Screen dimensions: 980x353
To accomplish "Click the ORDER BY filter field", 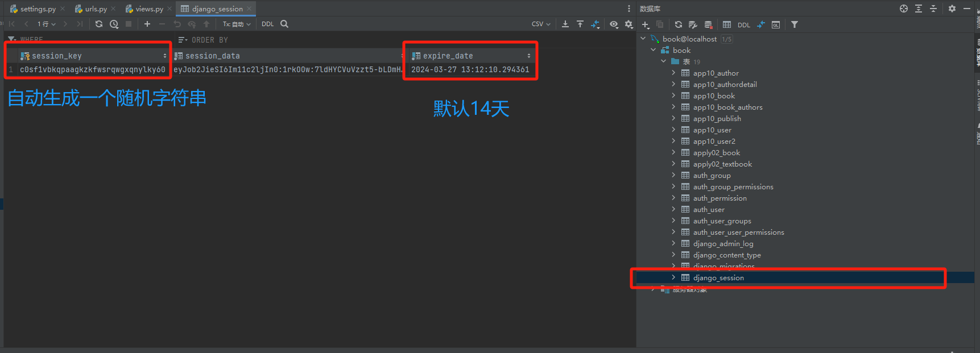I will (x=209, y=40).
